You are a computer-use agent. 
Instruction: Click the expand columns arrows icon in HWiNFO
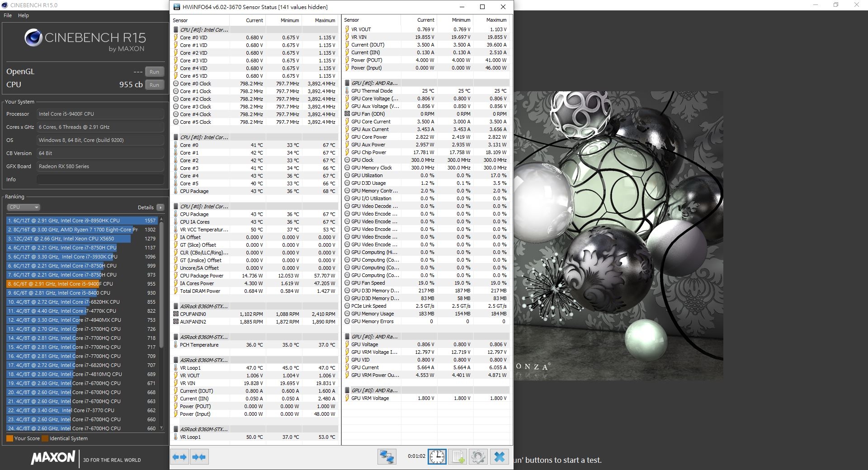(179, 457)
